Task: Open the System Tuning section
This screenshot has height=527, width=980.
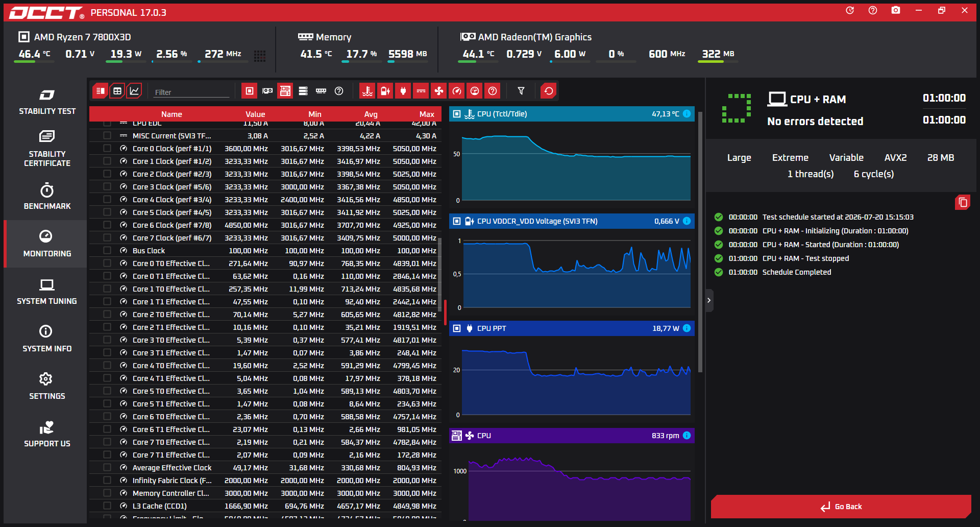Action: [x=47, y=292]
